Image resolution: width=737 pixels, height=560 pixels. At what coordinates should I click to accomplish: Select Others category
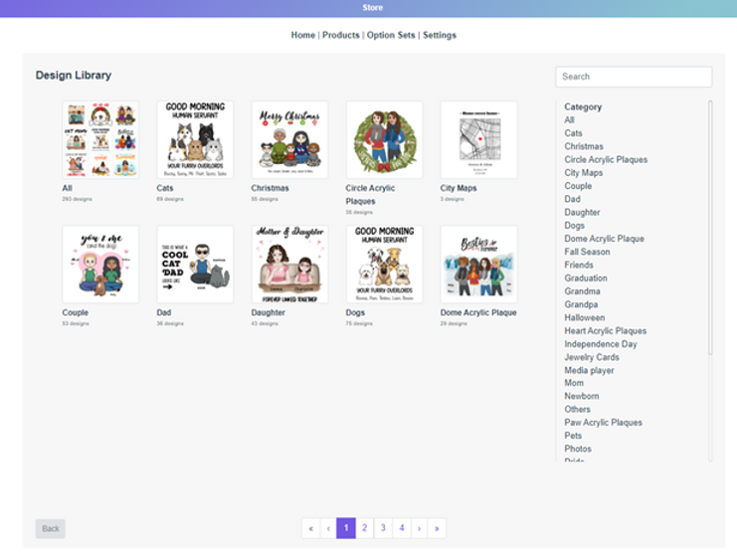point(577,409)
